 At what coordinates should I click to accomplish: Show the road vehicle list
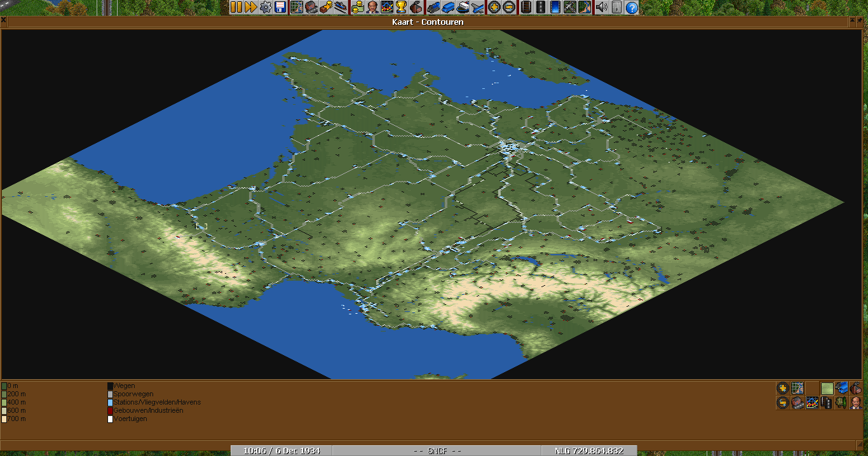pos(448,7)
